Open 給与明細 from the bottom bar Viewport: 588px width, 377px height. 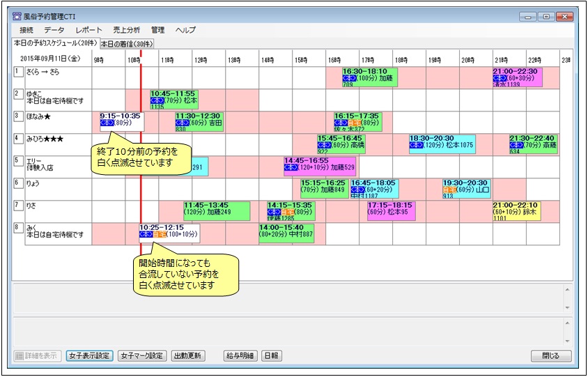point(239,355)
